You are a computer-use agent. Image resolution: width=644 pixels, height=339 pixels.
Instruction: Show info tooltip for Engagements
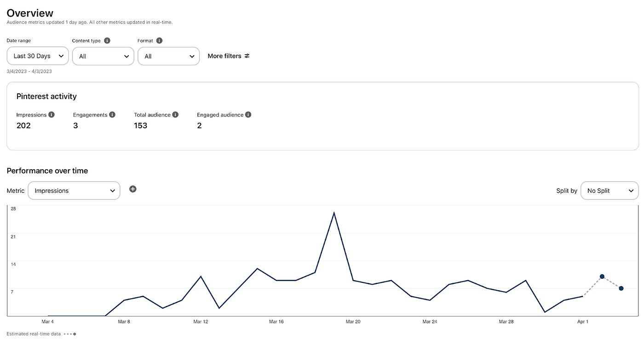coord(112,115)
